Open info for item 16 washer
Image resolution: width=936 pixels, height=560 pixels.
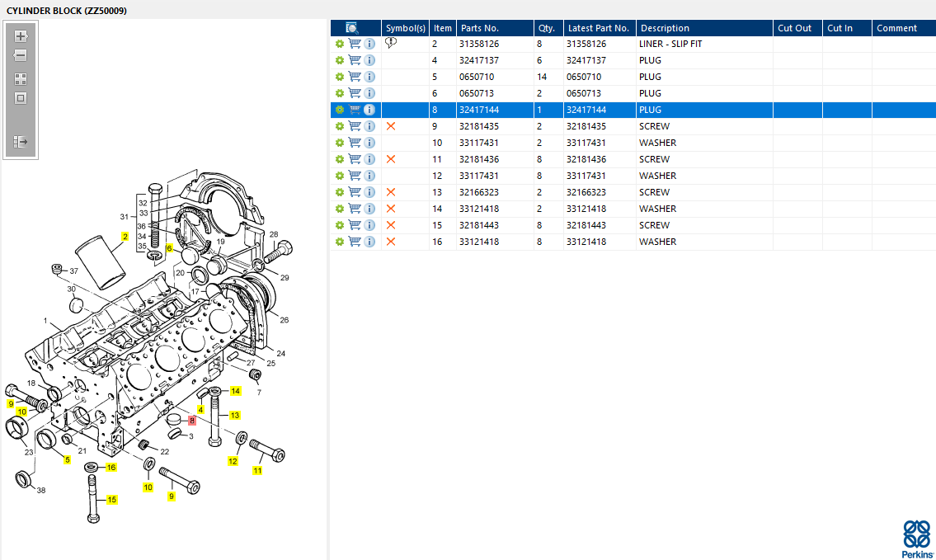tap(369, 242)
